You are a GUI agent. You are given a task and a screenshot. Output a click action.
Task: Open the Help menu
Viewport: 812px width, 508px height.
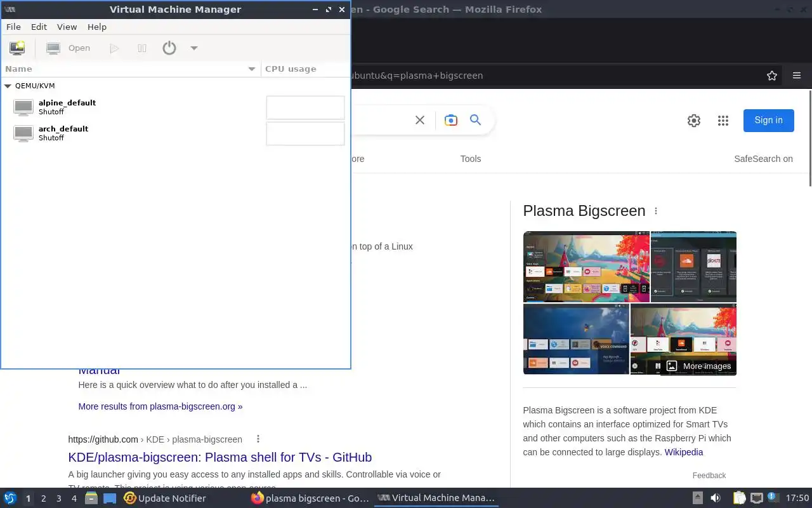pos(97,27)
